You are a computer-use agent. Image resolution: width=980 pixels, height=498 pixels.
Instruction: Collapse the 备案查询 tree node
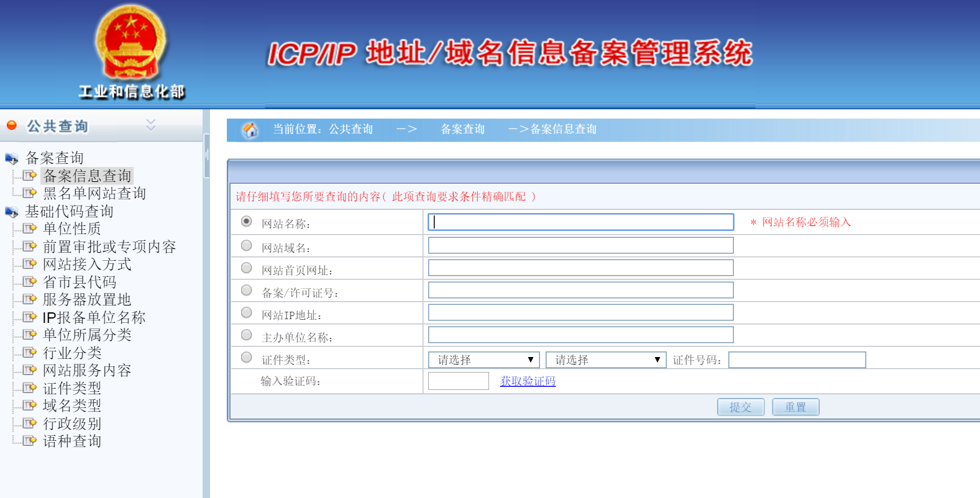click(54, 158)
